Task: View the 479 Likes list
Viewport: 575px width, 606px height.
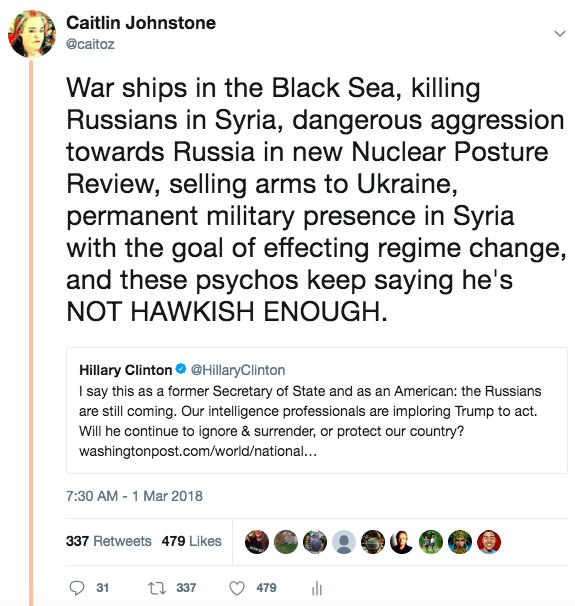Action: coord(191,541)
